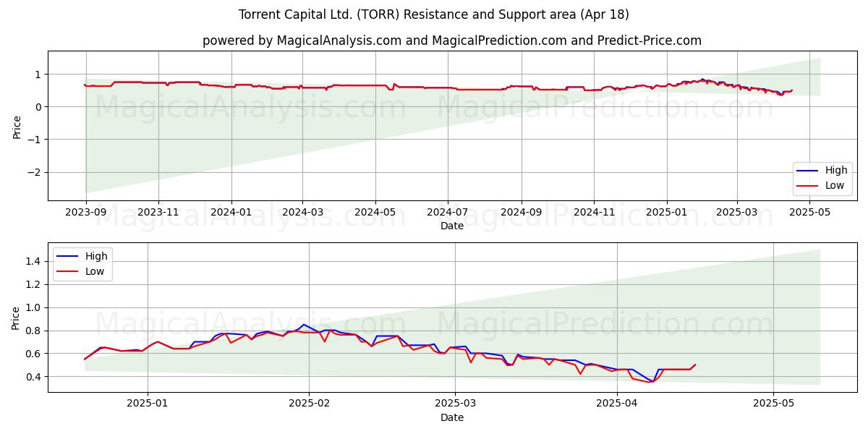Viewport: 868px width, 434px height.
Task: Click the '2024-01' tick label
Action: pos(231,213)
